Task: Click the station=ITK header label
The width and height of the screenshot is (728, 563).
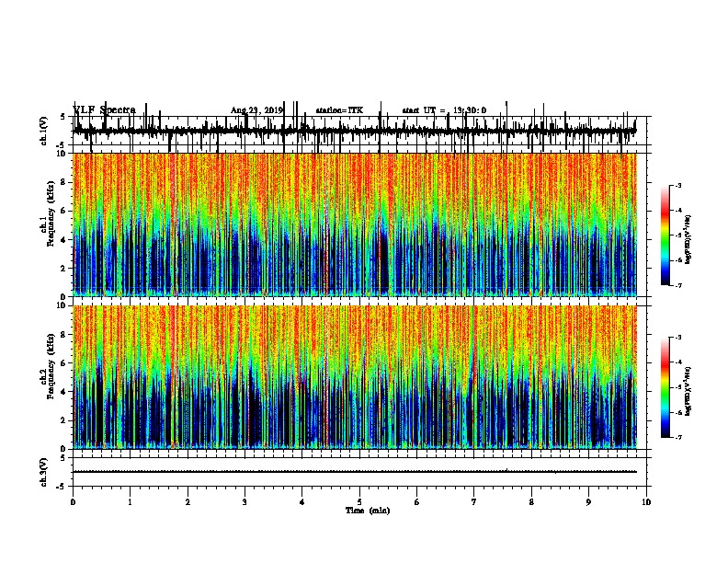Action: [x=339, y=110]
